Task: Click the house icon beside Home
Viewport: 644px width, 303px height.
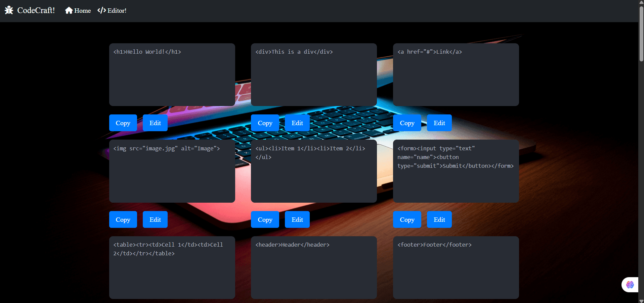Action: click(69, 10)
